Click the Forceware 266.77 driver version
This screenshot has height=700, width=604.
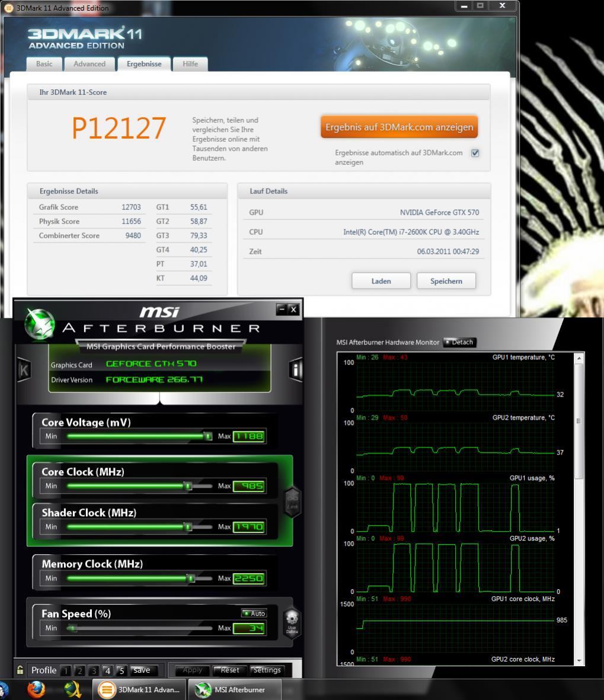[x=154, y=379]
